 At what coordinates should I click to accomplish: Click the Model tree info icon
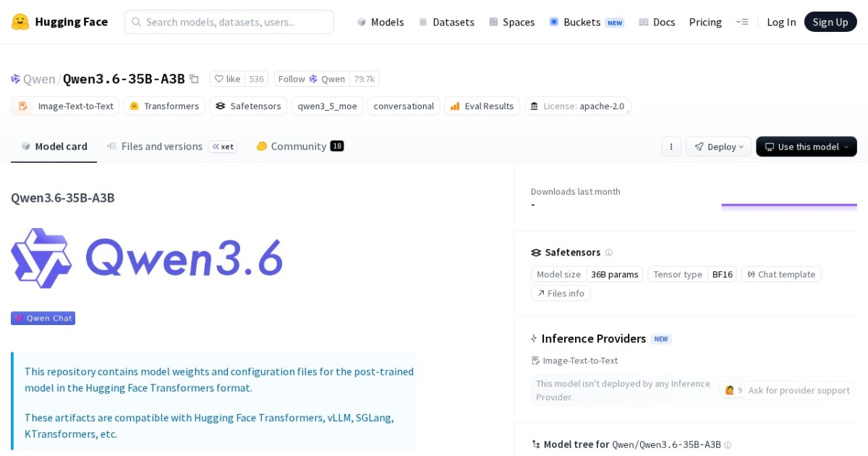(728, 445)
